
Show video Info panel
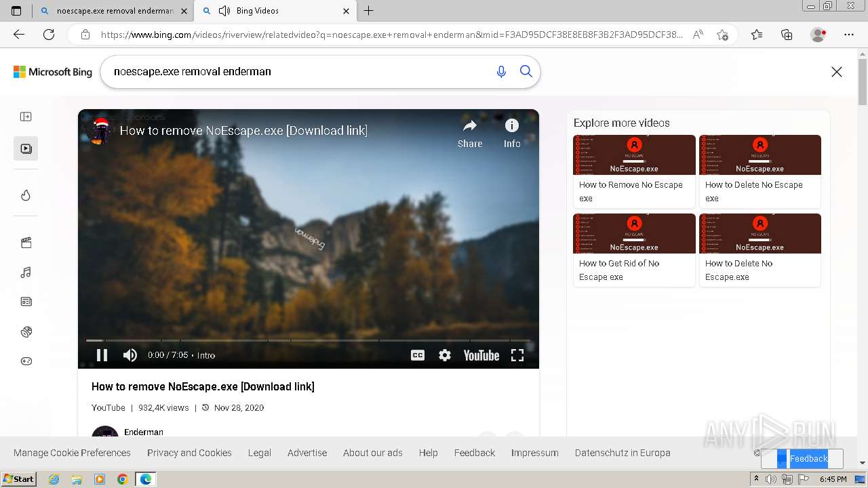click(512, 134)
